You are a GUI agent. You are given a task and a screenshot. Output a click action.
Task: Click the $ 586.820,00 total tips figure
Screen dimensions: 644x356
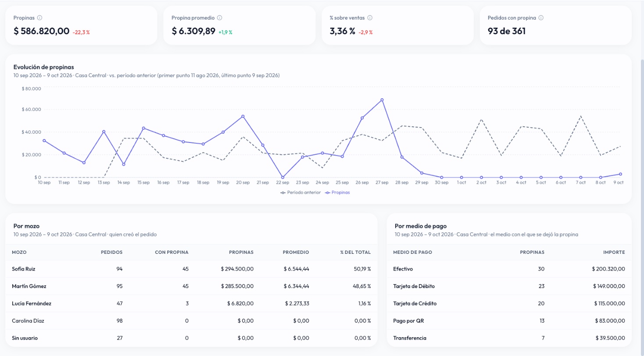(42, 31)
